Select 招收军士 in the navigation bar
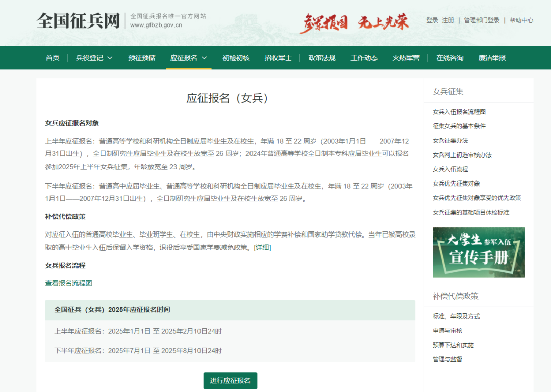 [x=278, y=58]
